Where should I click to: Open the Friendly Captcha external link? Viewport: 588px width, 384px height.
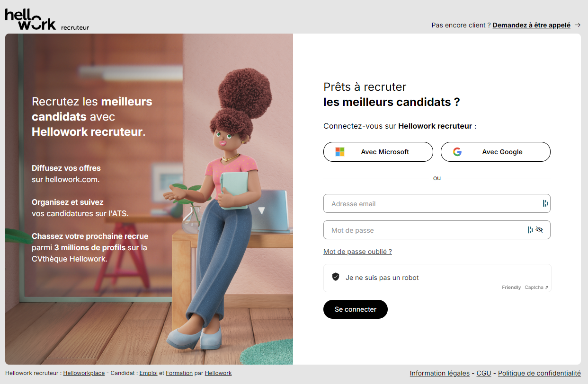click(525, 287)
